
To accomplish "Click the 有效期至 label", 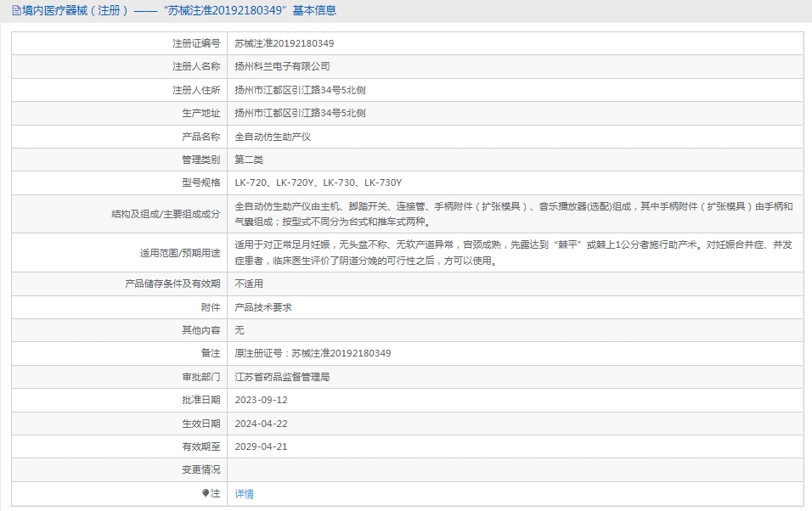I will [201, 446].
